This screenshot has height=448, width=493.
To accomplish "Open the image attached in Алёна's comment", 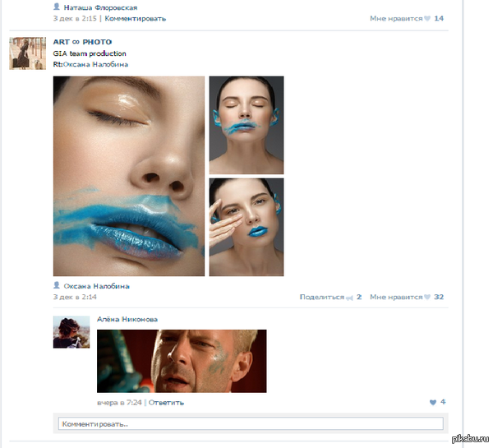I will [x=182, y=361].
